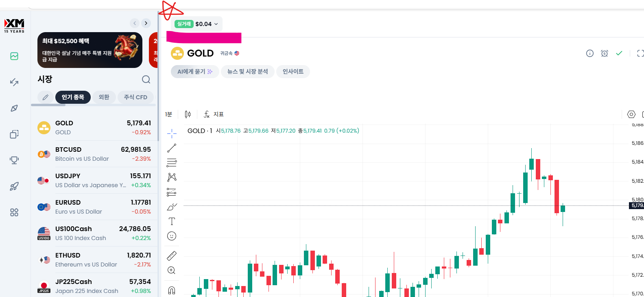
Task: Open the candlestick chart type selector
Action: [188, 114]
